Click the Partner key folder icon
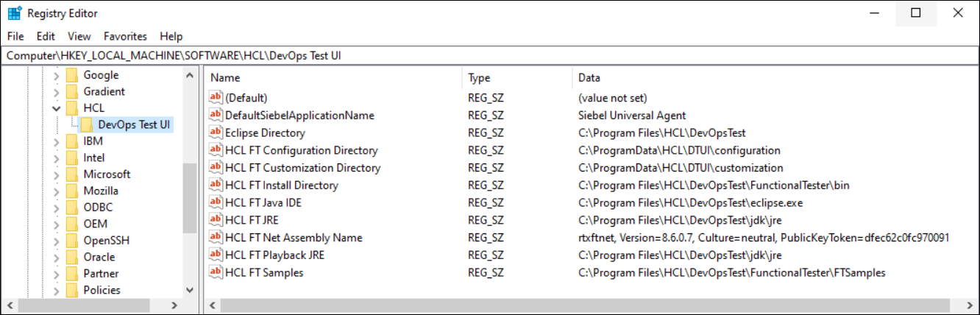This screenshot has height=315, width=980. (71, 274)
